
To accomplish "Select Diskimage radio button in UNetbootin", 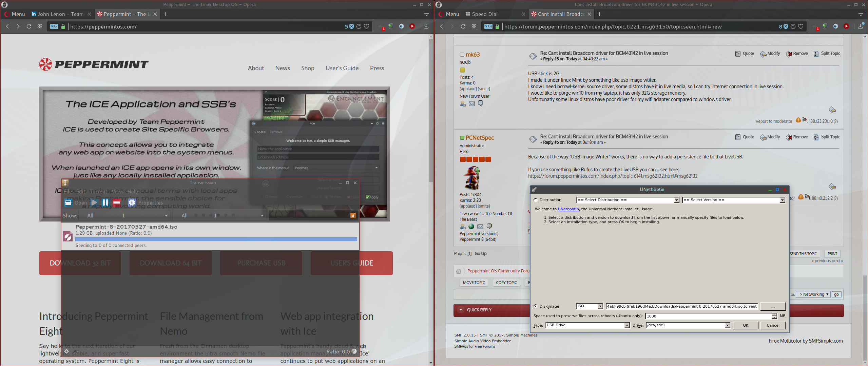I will coord(536,306).
